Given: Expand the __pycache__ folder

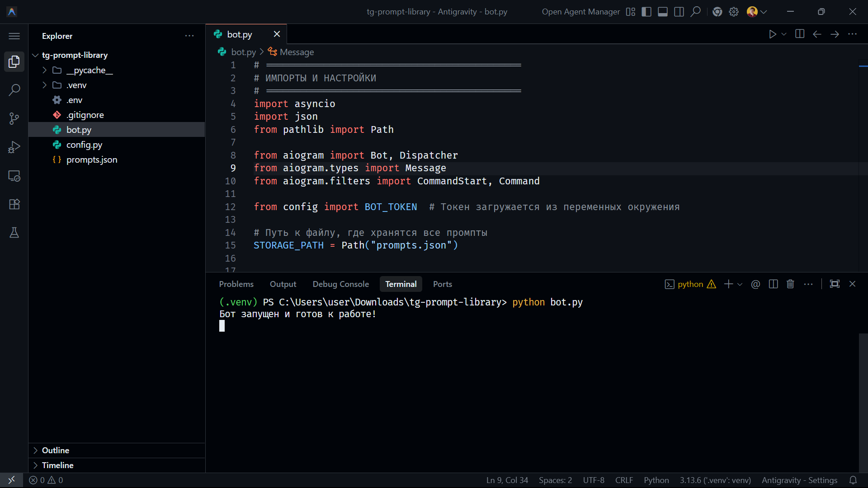Looking at the screenshot, I should 44,70.
